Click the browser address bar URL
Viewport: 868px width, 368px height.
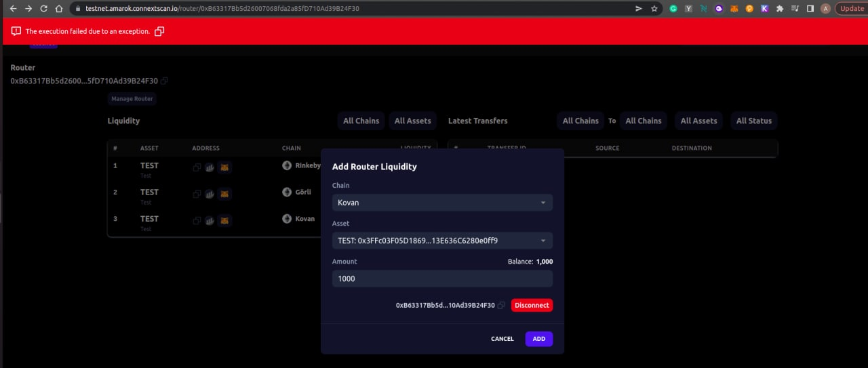222,9
